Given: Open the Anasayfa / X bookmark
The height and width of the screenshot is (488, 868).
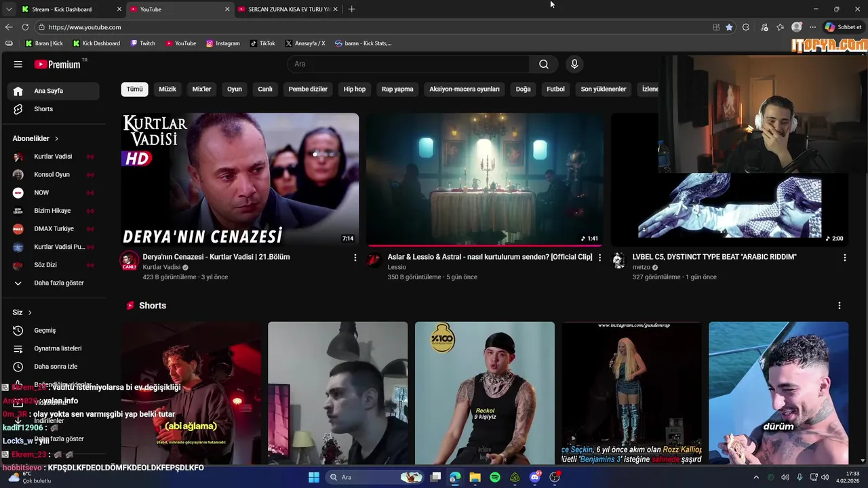Looking at the screenshot, I should [x=305, y=43].
